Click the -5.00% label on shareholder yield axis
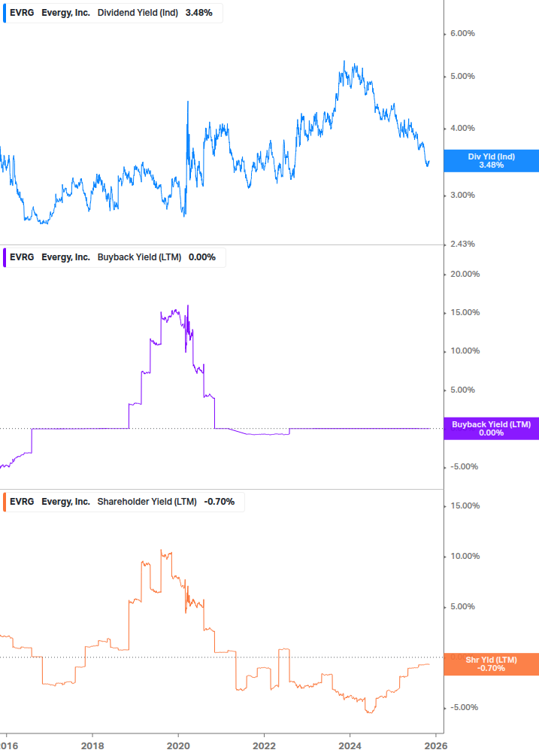 coord(464,707)
